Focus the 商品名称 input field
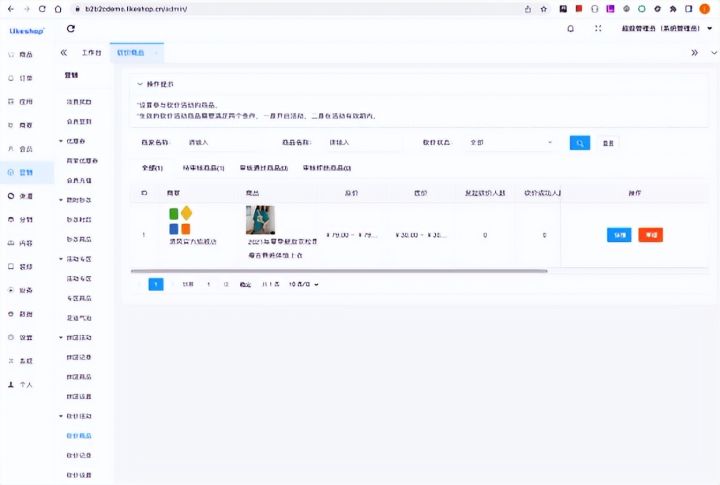Image resolution: width=720 pixels, height=485 pixels. click(364, 143)
